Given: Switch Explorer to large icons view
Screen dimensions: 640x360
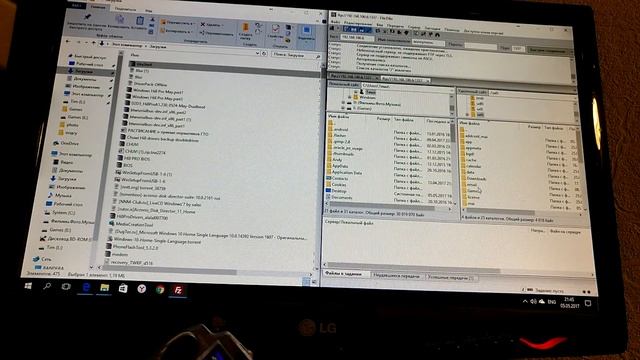Looking at the screenshot, I should tap(314, 282).
